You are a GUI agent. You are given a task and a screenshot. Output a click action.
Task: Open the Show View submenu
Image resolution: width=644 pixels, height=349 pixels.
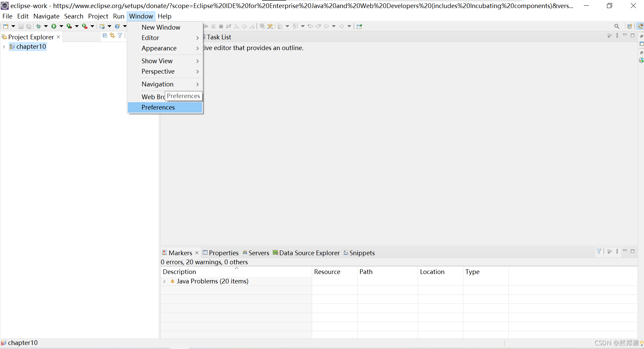tap(157, 61)
